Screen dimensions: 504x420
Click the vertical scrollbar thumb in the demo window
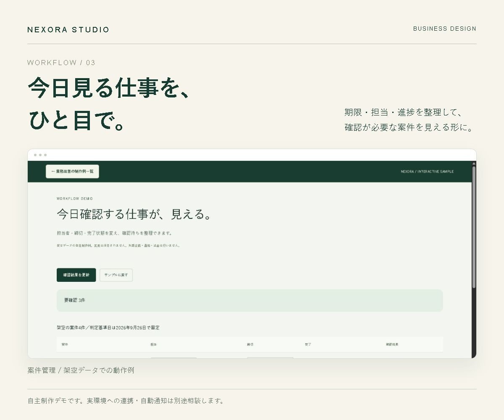tap(474, 227)
